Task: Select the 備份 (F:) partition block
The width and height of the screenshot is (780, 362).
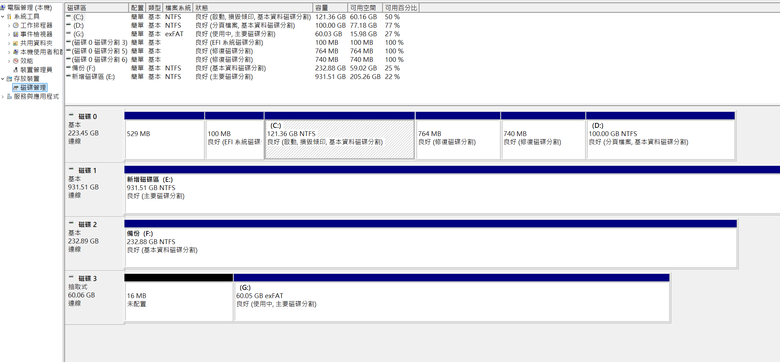Action: (430, 244)
